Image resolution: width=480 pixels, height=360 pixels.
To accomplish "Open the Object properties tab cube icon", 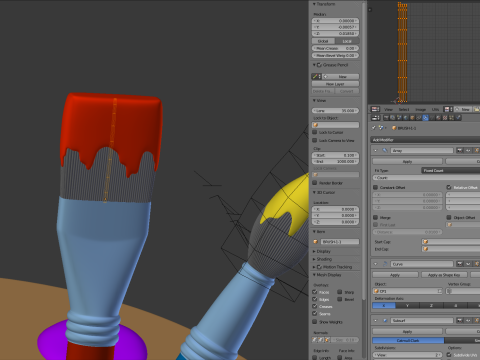I will [x=412, y=118].
